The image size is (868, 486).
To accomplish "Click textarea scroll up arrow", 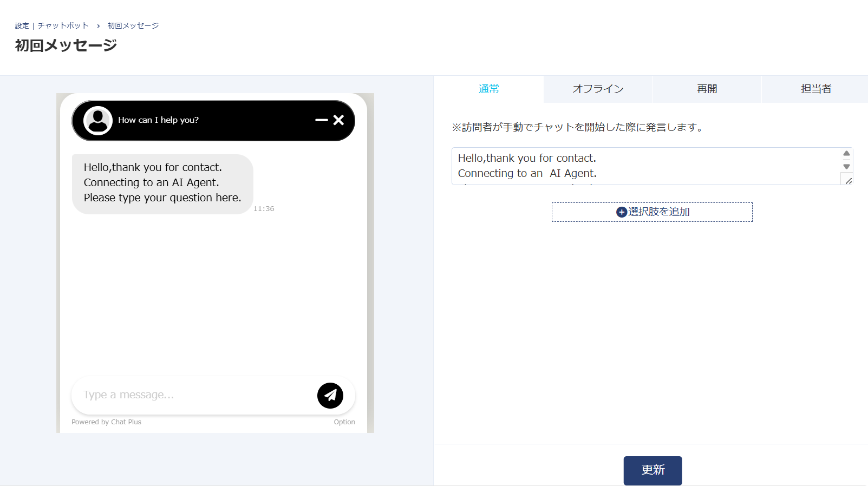I will tap(846, 154).
